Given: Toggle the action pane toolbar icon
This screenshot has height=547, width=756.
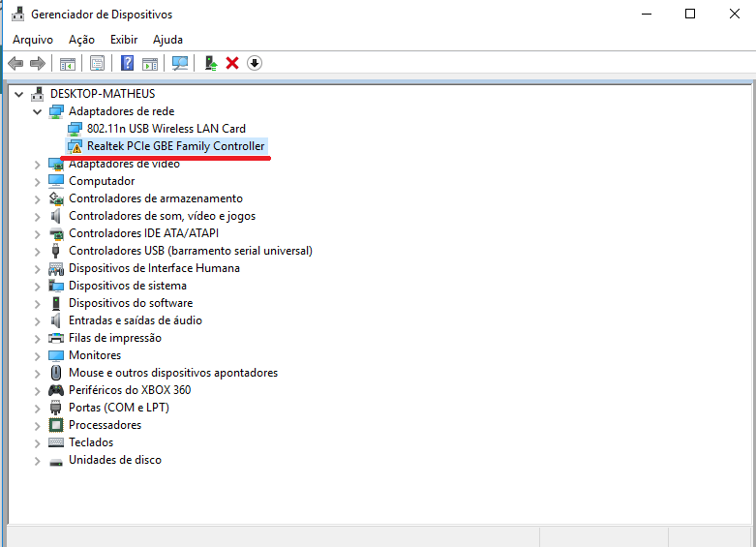Looking at the screenshot, I should tap(150, 63).
